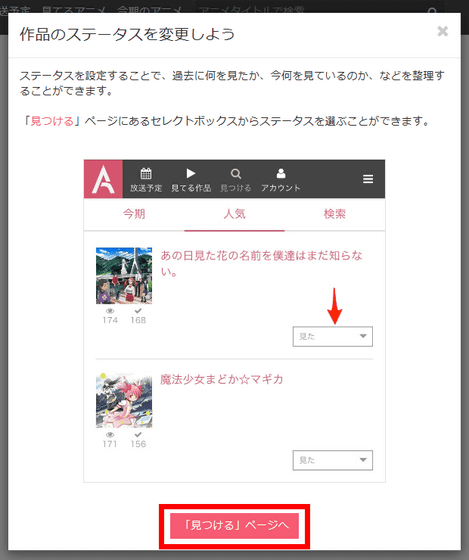Select the watcher count 174

(x=110, y=320)
